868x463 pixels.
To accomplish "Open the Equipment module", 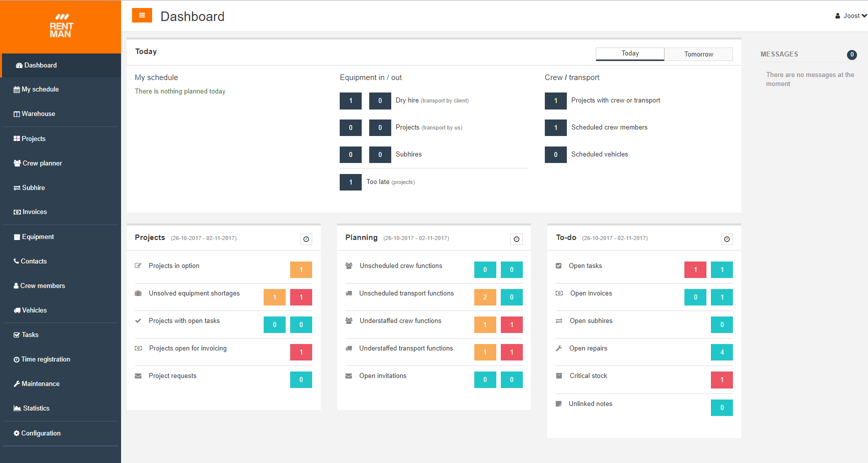I will tap(37, 236).
